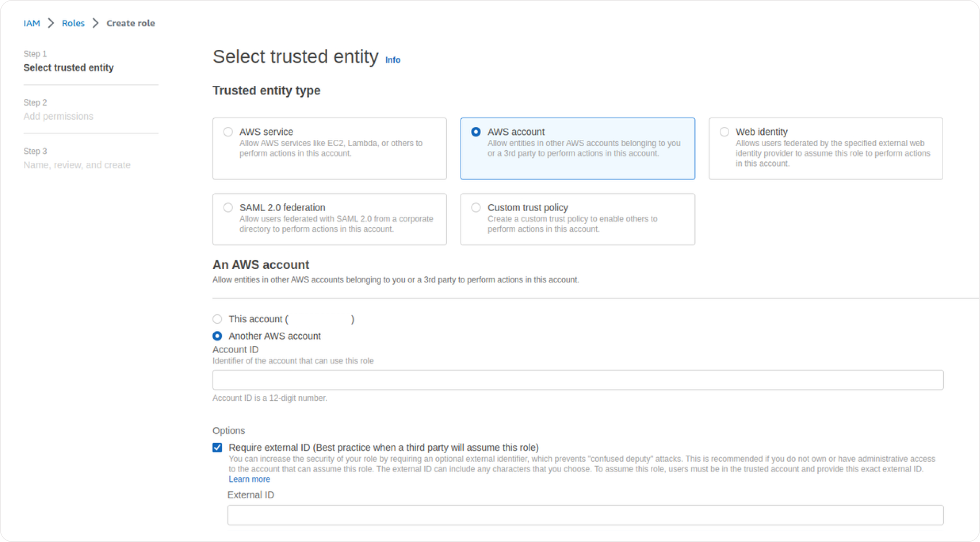The image size is (980, 542).
Task: Toggle the external ID best practice option
Action: (217, 447)
